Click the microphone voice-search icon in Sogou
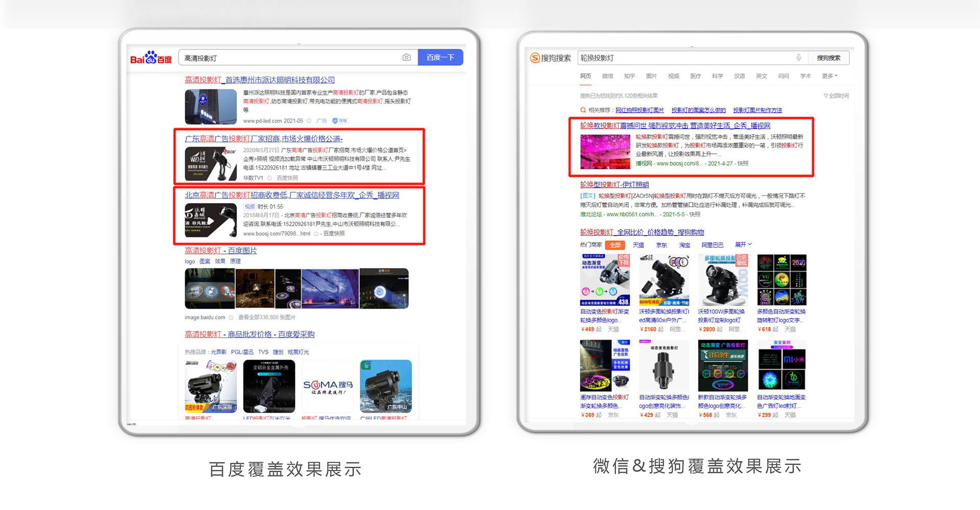The height and width of the screenshot is (510, 980). [x=799, y=58]
